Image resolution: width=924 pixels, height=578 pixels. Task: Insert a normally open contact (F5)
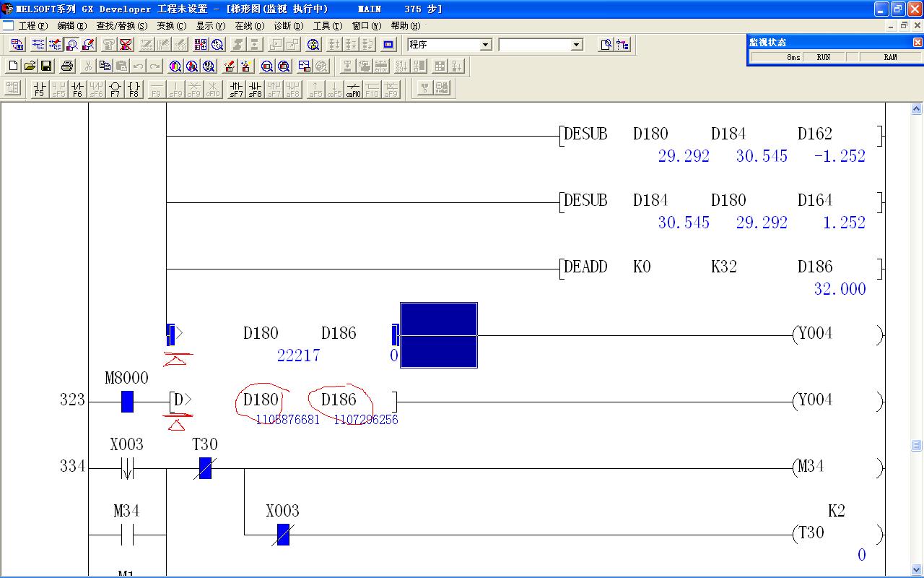coord(39,89)
